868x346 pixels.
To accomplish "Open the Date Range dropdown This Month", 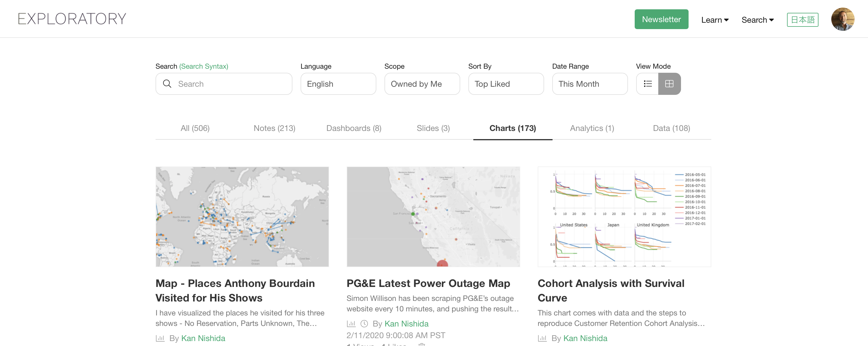I will [590, 84].
